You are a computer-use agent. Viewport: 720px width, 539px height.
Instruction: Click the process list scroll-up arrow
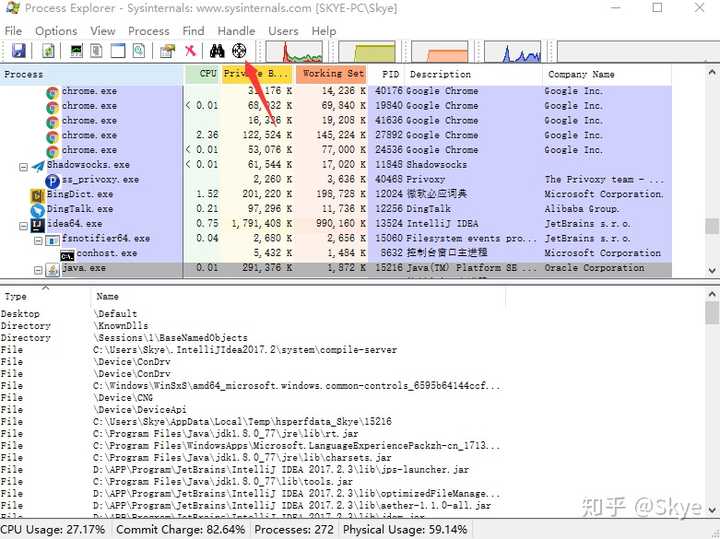click(x=712, y=73)
